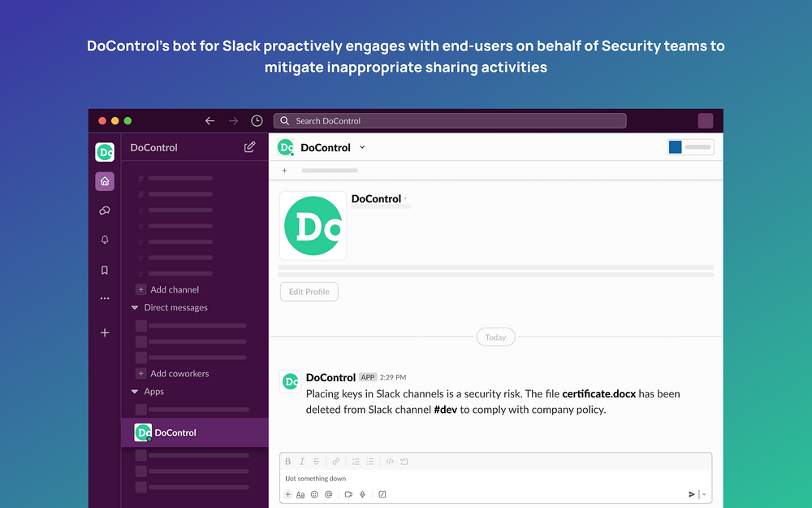The height and width of the screenshot is (508, 812).
Task: Click the macOS yellow minimize button
Action: click(x=115, y=121)
